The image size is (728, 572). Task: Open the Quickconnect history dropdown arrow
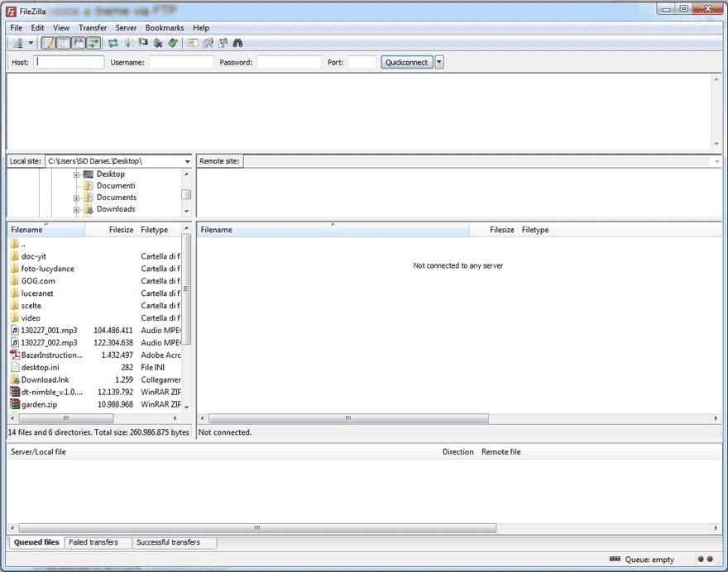(x=439, y=62)
